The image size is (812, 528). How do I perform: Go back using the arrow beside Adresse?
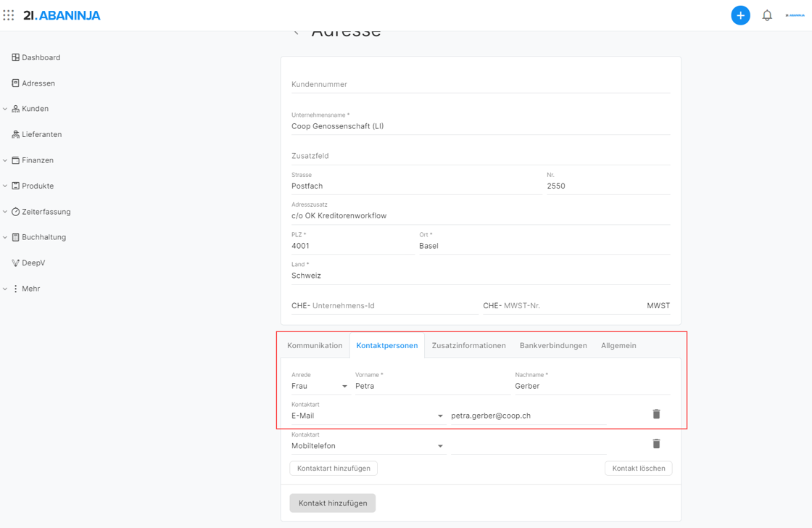[297, 33]
